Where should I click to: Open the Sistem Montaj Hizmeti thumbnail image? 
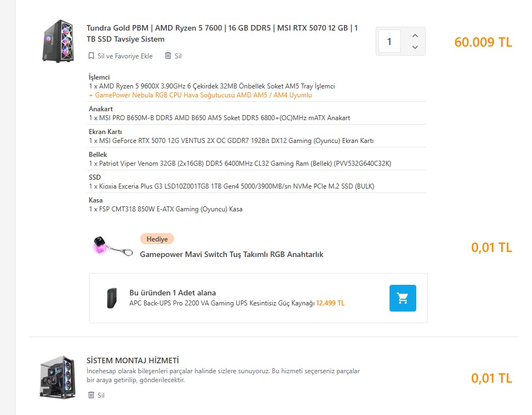coord(57,377)
